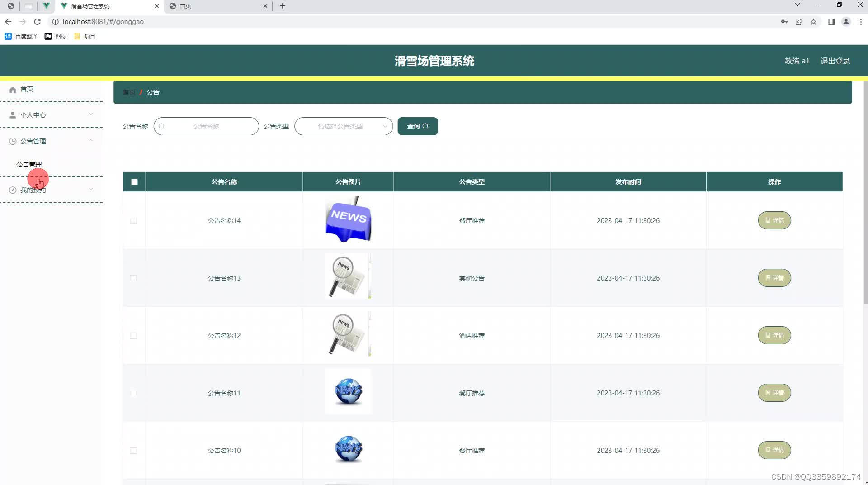This screenshot has width=868, height=485.
Task: Switch to the 首页 browser tab
Action: pos(219,6)
